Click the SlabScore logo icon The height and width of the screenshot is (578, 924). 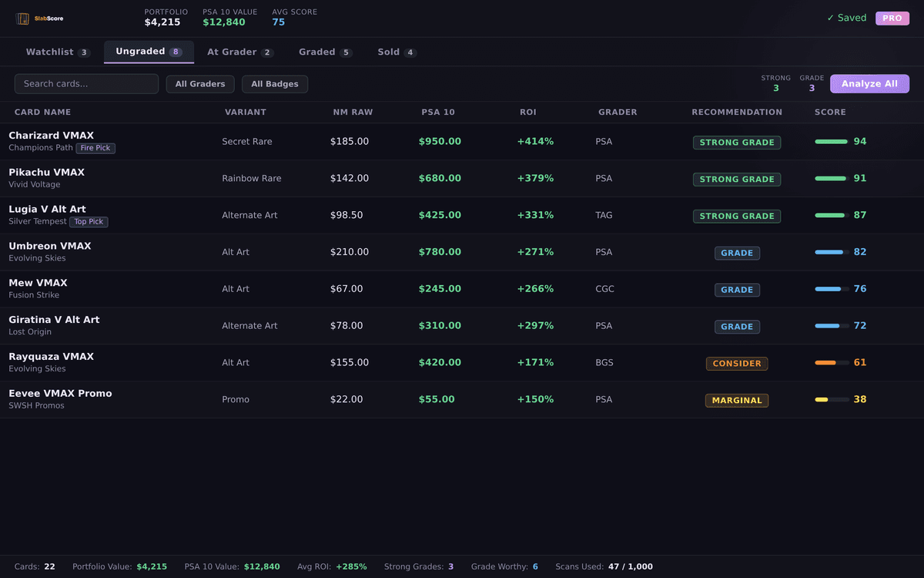tap(22, 18)
